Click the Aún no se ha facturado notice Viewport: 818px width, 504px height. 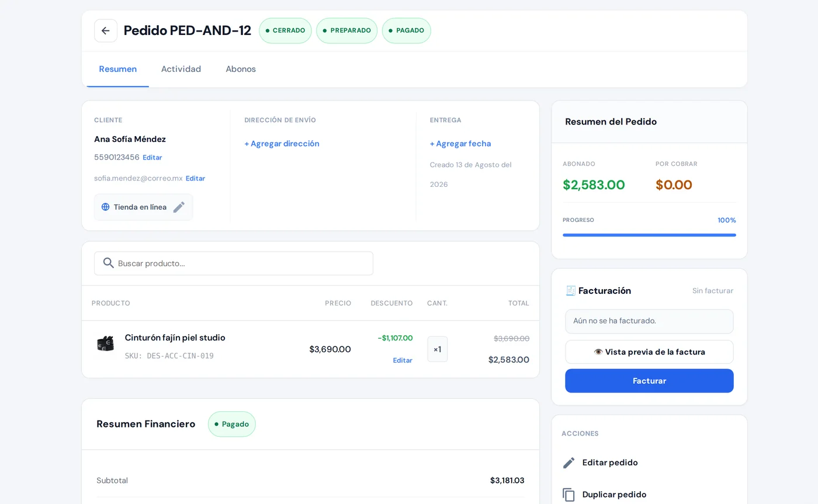(x=649, y=321)
